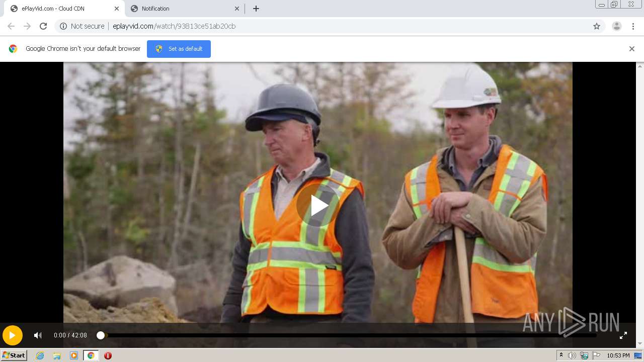The width and height of the screenshot is (644, 362).
Task: Click the large play overlay on the video
Action: [317, 205]
